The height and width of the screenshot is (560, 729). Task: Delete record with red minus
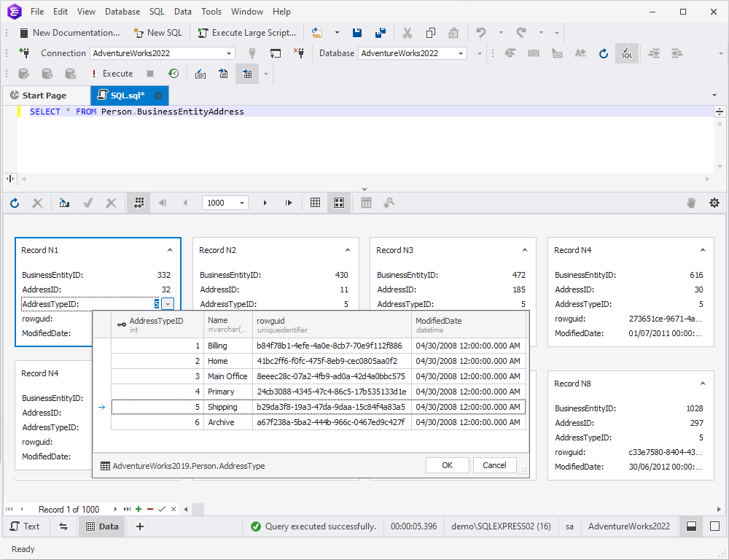[x=149, y=509]
